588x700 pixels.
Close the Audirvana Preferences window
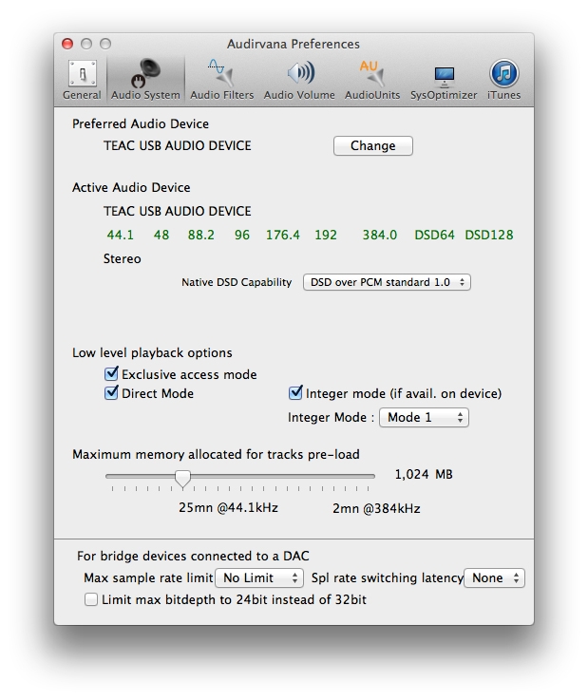[x=67, y=44]
